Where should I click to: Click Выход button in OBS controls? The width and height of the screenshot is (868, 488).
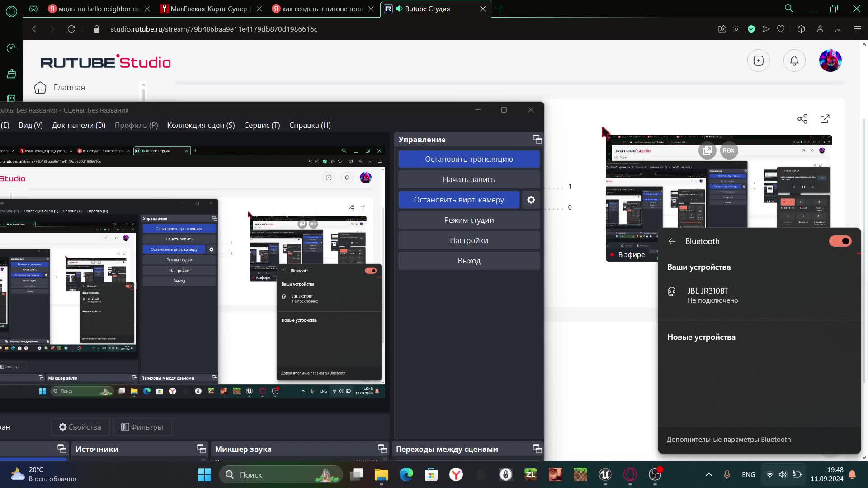point(469,261)
